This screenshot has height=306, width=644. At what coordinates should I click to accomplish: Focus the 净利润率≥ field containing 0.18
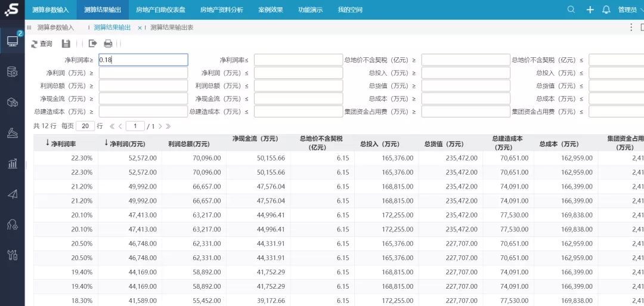click(143, 60)
